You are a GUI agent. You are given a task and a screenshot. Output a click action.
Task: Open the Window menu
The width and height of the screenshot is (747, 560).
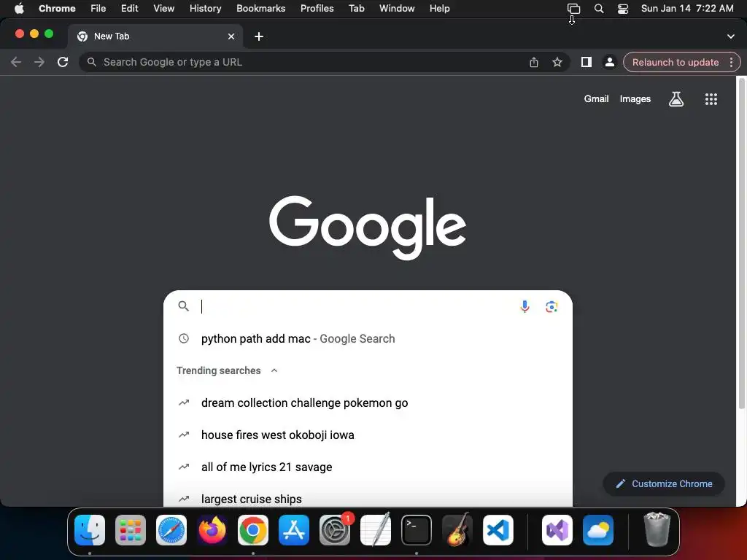coord(397,9)
